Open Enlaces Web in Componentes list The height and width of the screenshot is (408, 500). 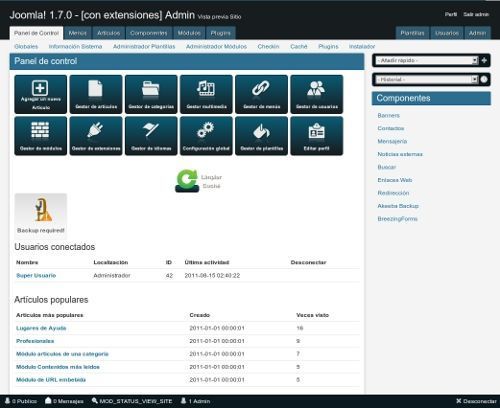pos(395,180)
